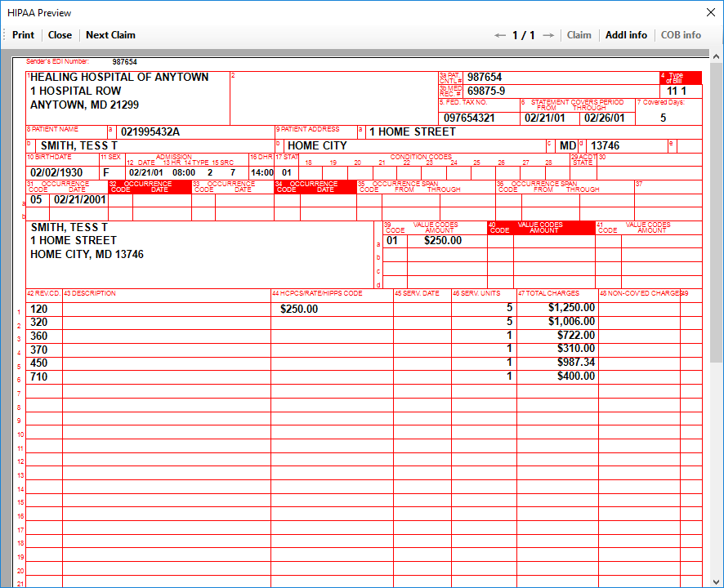Click the 43 DESCRIPTION column header
The width and height of the screenshot is (724, 588).
pos(90,293)
